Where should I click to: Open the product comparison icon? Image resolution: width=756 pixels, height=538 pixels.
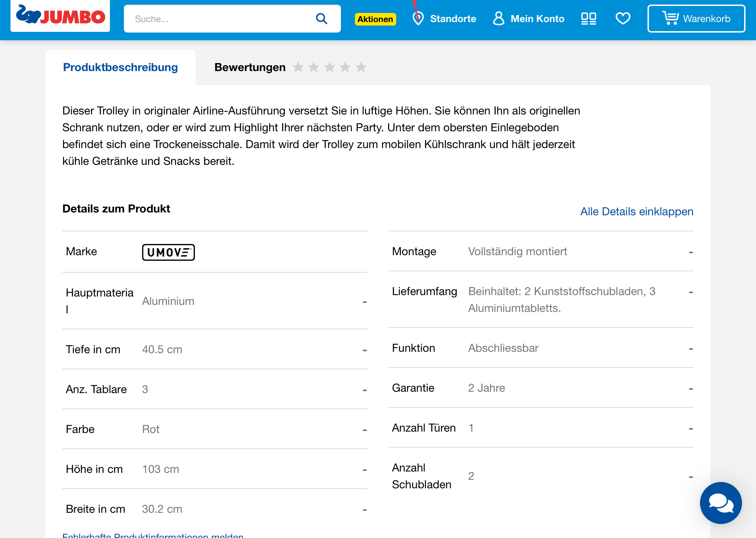(589, 19)
